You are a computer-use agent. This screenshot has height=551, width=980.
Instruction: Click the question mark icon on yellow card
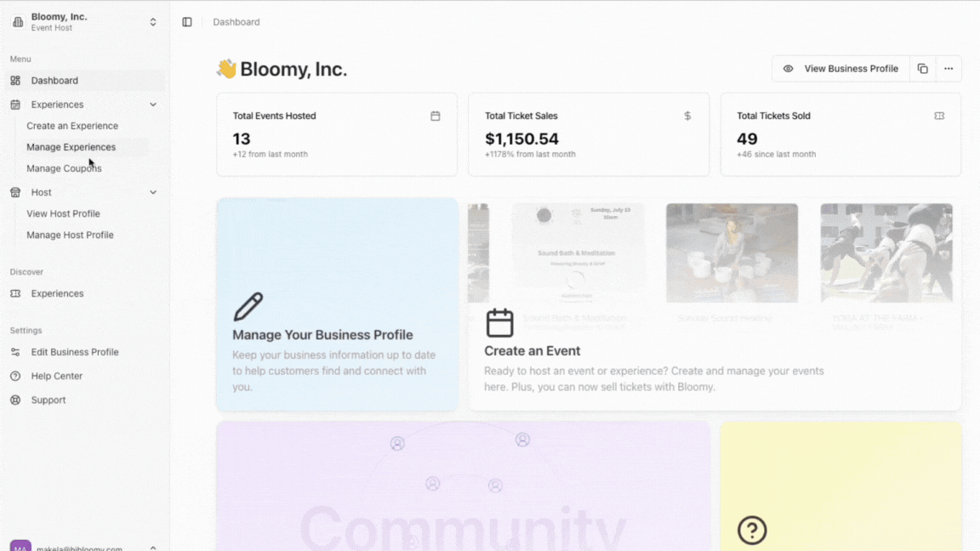(752, 531)
